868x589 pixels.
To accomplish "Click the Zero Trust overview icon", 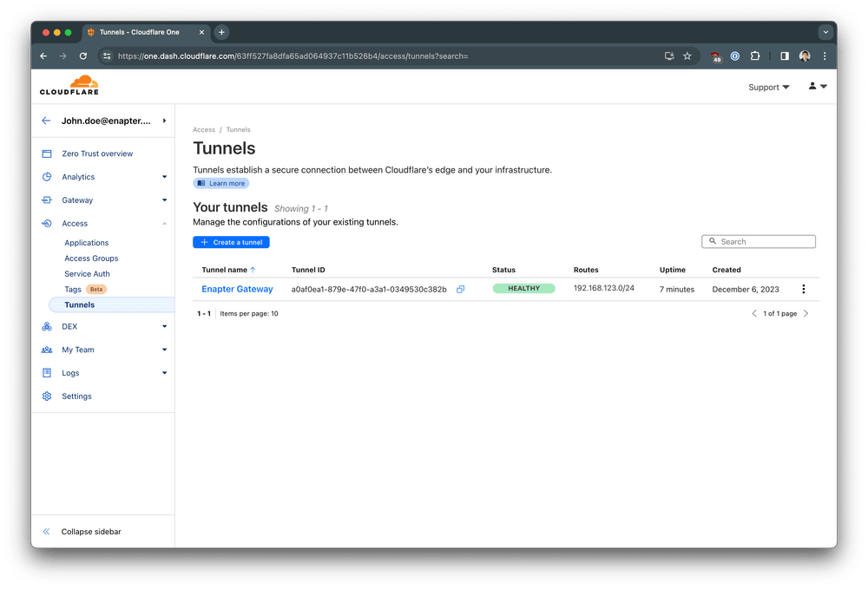I will tap(46, 154).
